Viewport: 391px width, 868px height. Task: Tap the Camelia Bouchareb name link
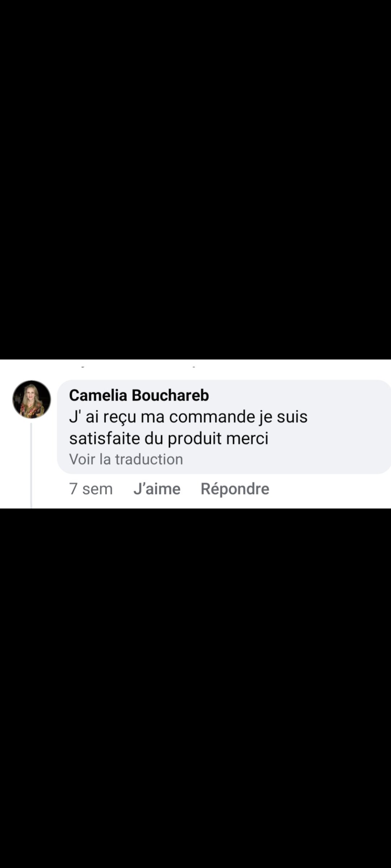[x=139, y=395]
